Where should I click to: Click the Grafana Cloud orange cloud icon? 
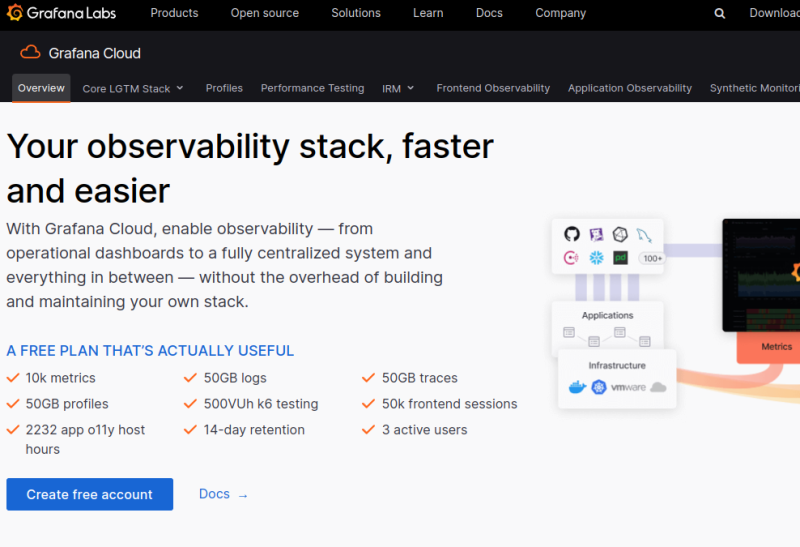point(30,53)
